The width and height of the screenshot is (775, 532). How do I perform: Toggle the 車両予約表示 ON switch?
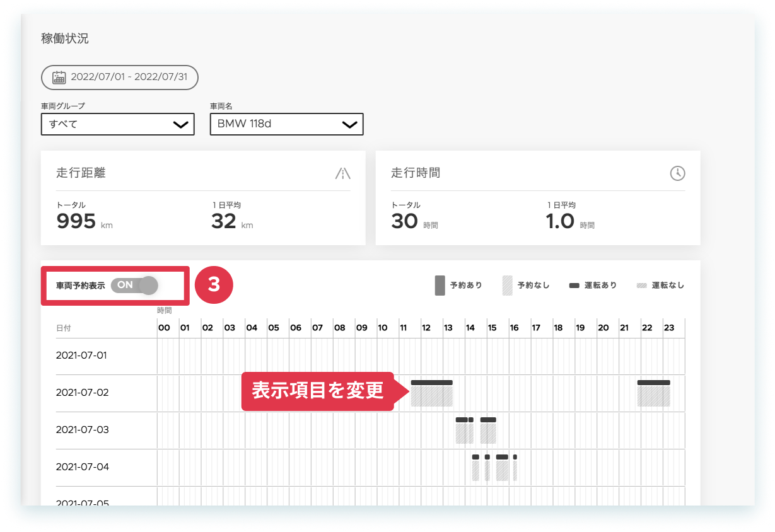pos(134,285)
